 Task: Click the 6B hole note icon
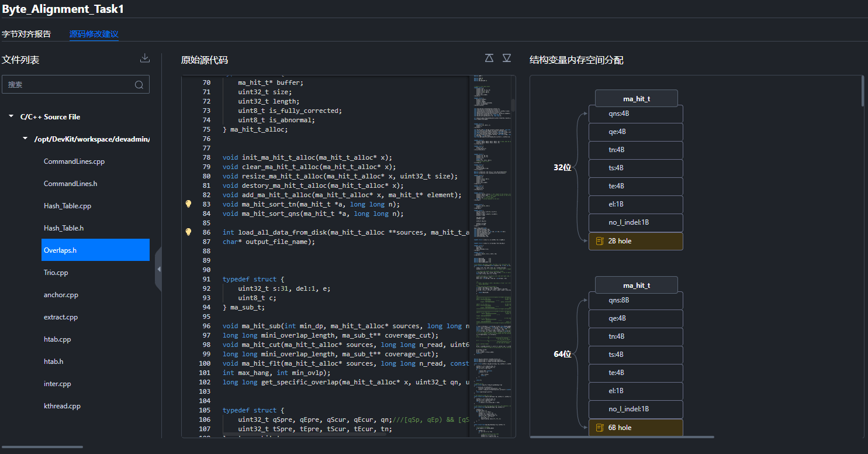(x=599, y=428)
